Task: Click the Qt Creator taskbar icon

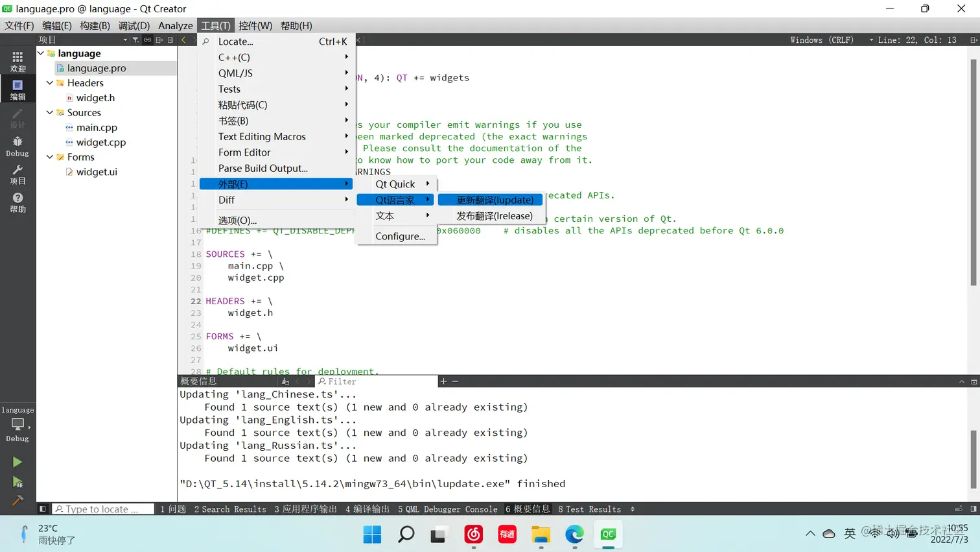Action: pyautogui.click(x=608, y=534)
